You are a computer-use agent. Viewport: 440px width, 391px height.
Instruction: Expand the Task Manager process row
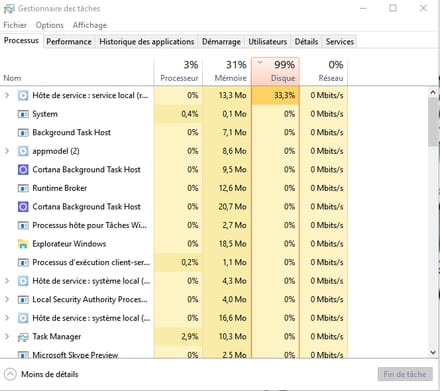7,336
